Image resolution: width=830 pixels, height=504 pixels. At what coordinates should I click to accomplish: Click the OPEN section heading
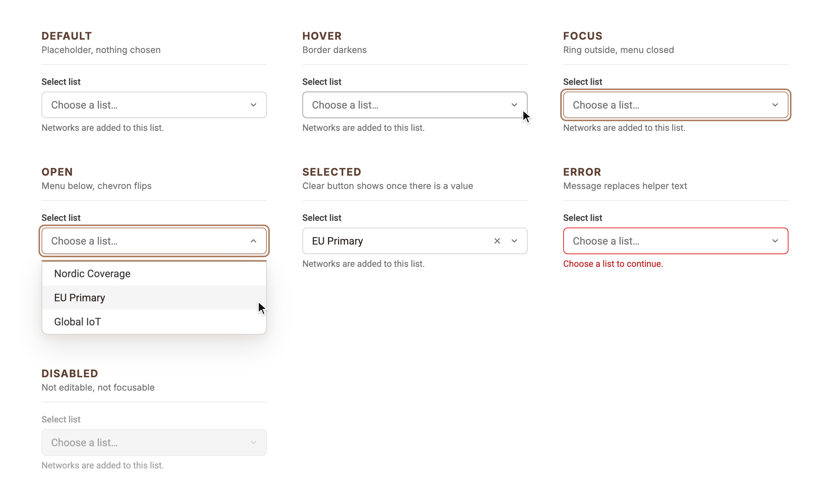(57, 172)
